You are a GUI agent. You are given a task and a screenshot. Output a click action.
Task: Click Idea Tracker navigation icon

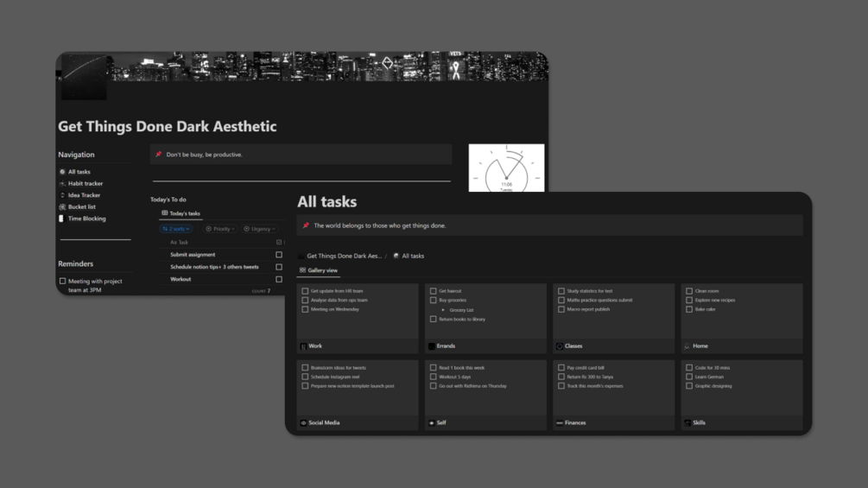[62, 195]
